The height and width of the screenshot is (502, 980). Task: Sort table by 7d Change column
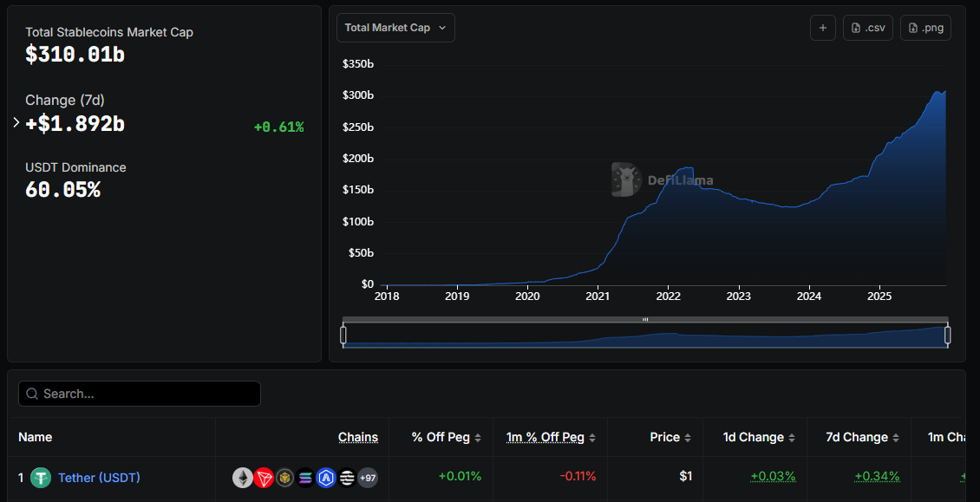(x=863, y=438)
